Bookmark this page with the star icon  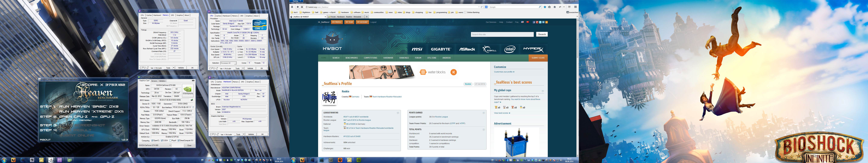[545, 7]
